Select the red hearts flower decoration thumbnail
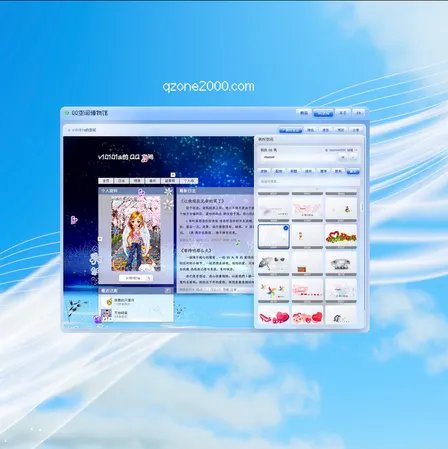The width and height of the screenshot is (448, 449). [341, 236]
